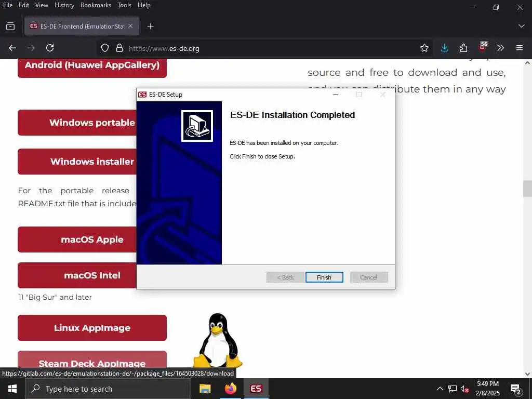Open the Firefox hamburger application menu
This screenshot has width=532, height=399.
520,48
